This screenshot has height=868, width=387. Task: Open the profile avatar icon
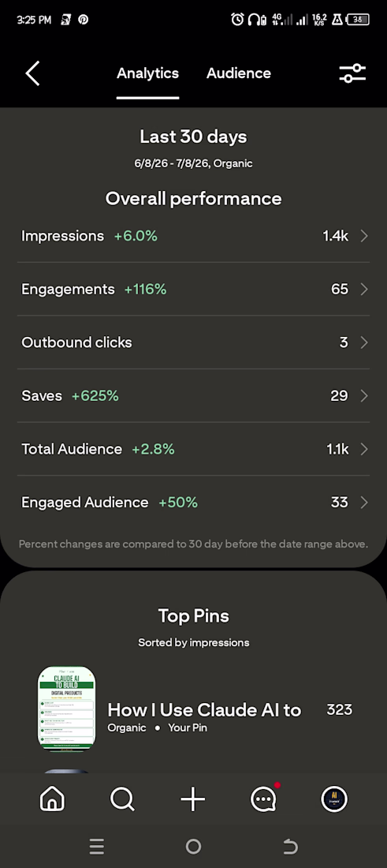[334, 799]
